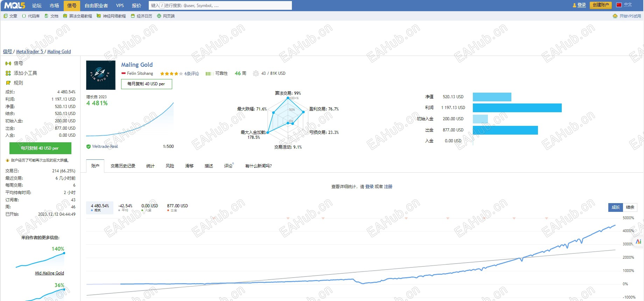
Task: Open the VPS menu item
Action: pos(120,6)
